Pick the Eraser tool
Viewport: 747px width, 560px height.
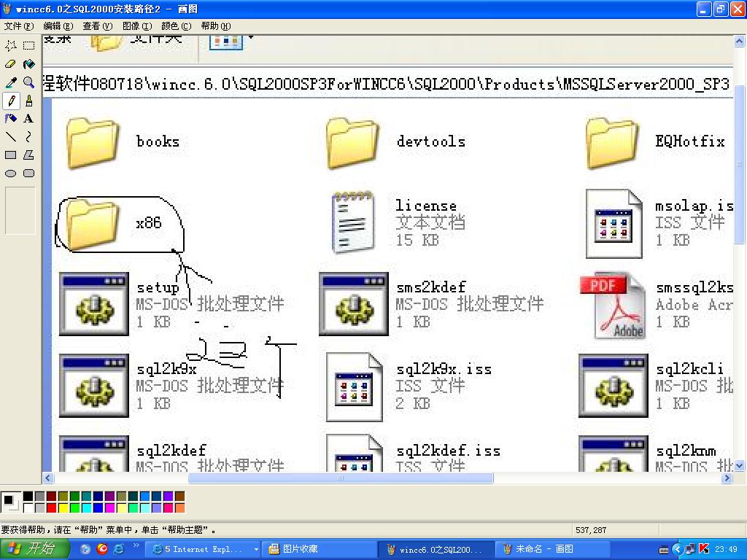pos(11,64)
